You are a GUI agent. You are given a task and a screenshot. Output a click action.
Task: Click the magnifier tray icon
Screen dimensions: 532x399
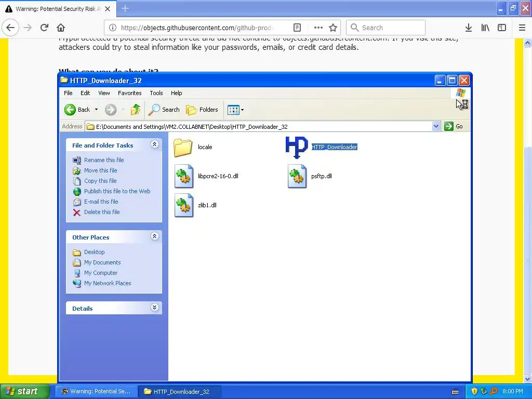coord(494,391)
